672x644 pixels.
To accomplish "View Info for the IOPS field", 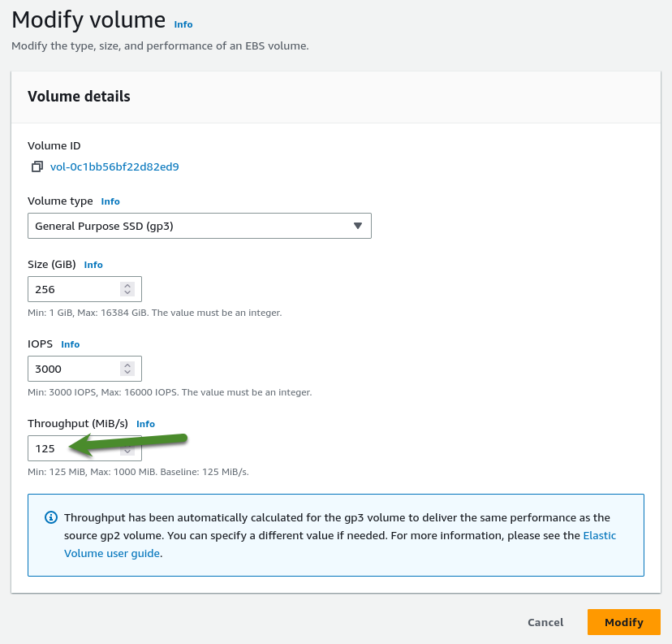I will [71, 344].
